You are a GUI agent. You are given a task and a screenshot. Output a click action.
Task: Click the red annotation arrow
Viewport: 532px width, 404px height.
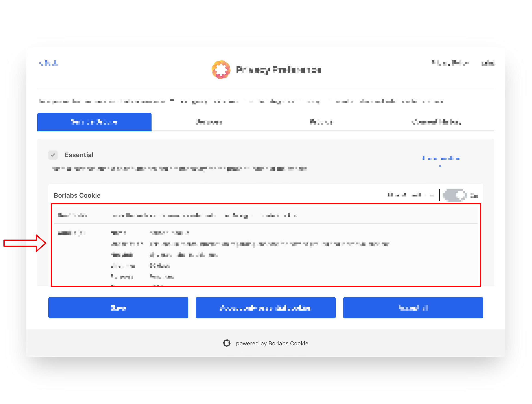click(x=25, y=243)
